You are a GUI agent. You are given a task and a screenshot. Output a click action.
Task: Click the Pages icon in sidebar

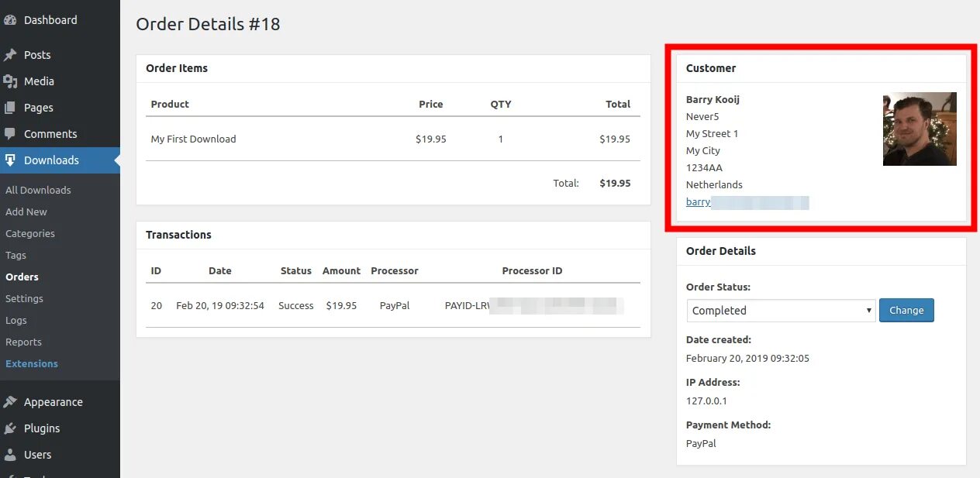[10, 108]
